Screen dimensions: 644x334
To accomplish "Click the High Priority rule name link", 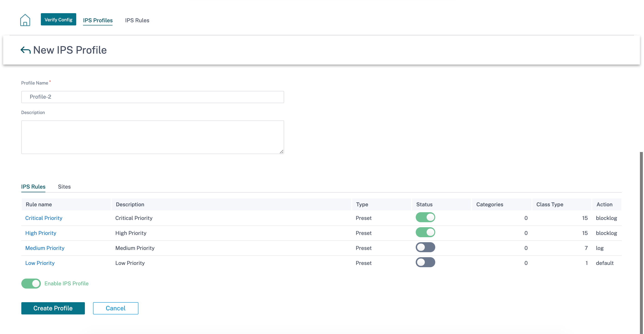I will pyautogui.click(x=41, y=233).
